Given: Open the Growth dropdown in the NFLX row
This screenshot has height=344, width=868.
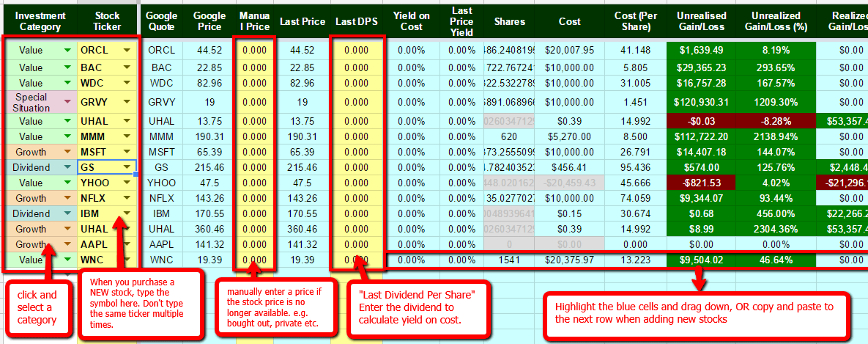Looking at the screenshot, I should tap(67, 198).
